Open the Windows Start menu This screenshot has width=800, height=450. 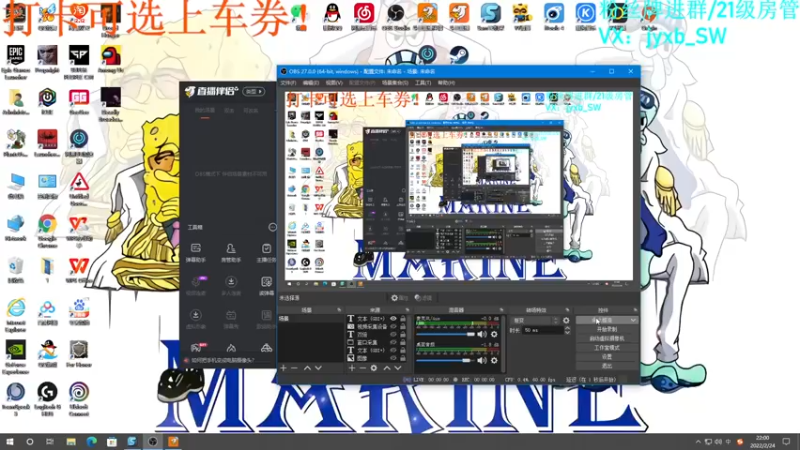coord(10,441)
